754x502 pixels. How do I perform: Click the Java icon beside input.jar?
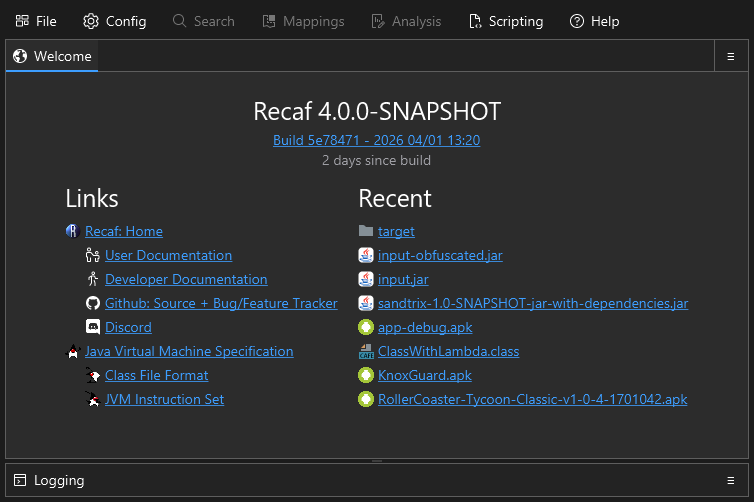coord(366,279)
